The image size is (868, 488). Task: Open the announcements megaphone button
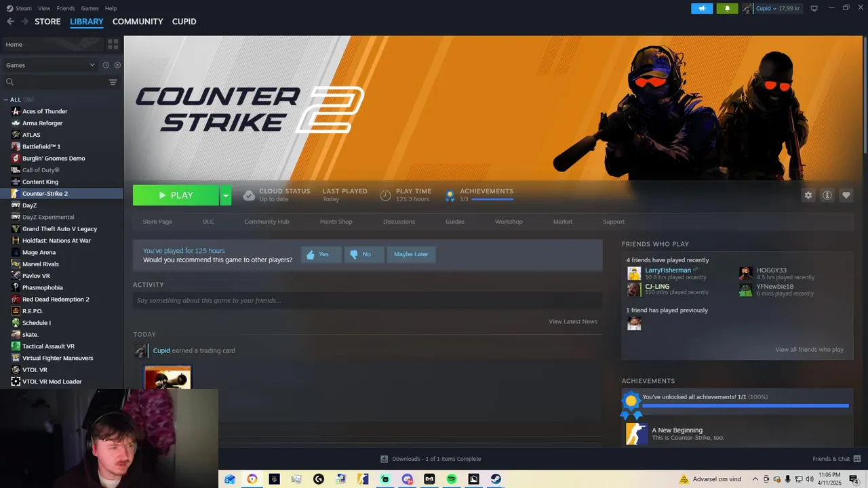(x=702, y=8)
